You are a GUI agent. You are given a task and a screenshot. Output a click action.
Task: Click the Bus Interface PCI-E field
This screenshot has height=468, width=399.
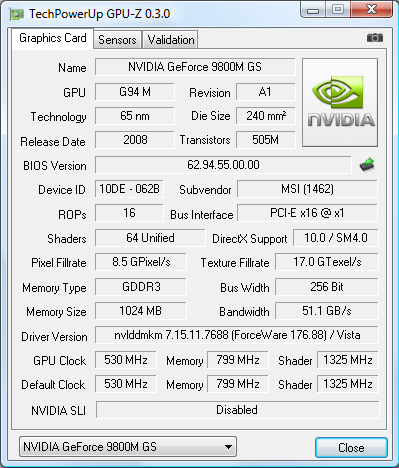point(307,213)
